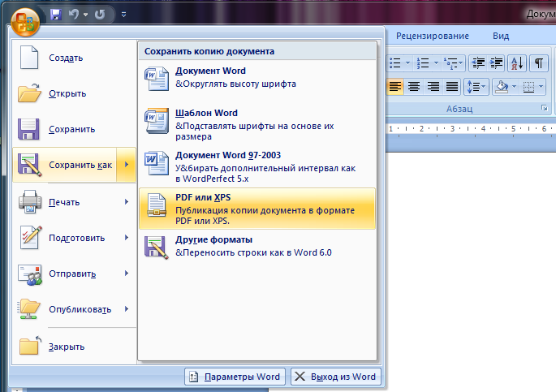556x392 pixels.
Task: Click the Undo arrow in quick access toolbar
Action: (x=74, y=14)
